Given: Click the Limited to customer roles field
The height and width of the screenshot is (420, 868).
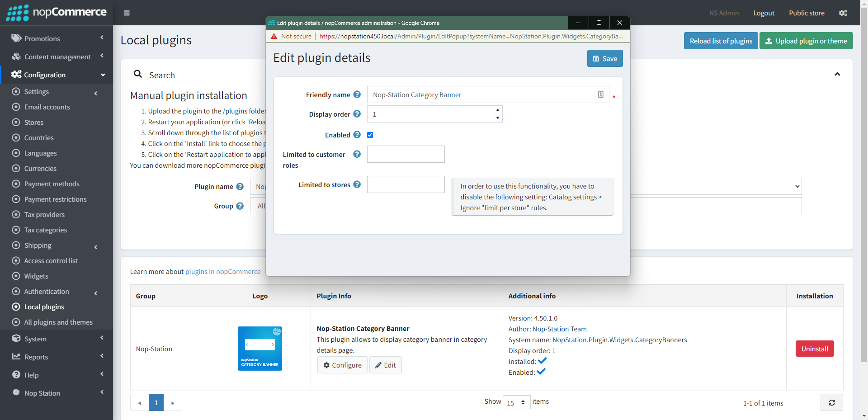Looking at the screenshot, I should [x=406, y=154].
